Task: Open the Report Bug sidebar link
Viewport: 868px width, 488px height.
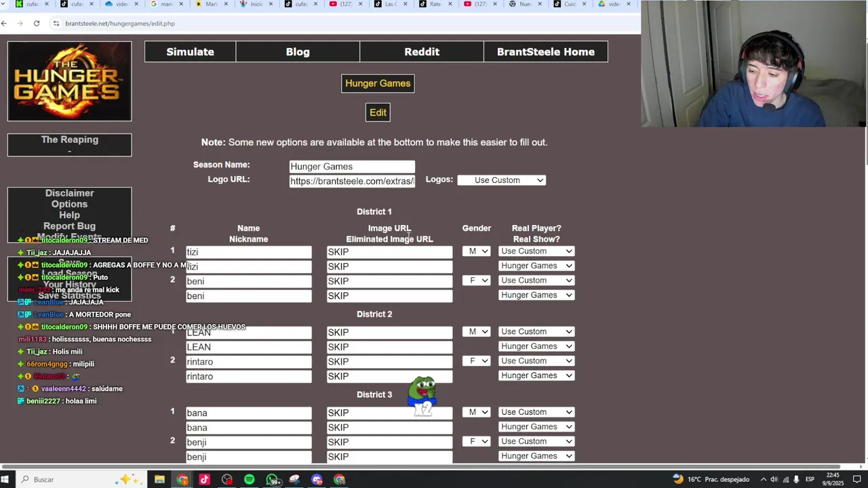Action: pos(70,226)
